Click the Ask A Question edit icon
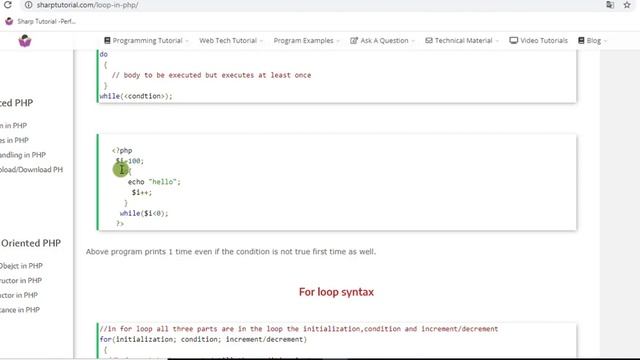 354,40
